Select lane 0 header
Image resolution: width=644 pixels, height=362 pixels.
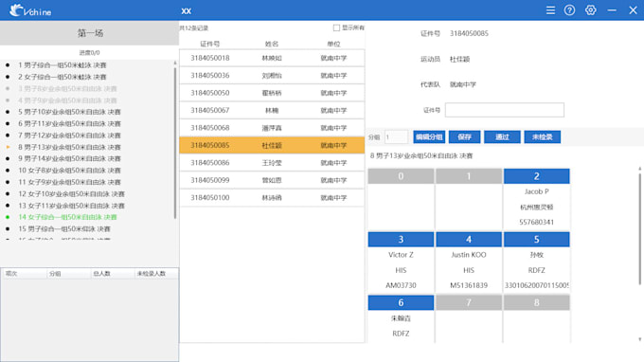401,176
